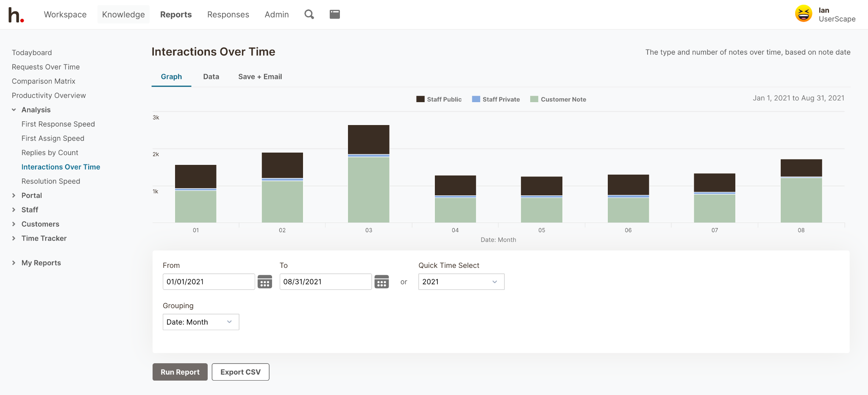Image resolution: width=868 pixels, height=395 pixels.
Task: Open the Save + Email tab
Action: [260, 77]
